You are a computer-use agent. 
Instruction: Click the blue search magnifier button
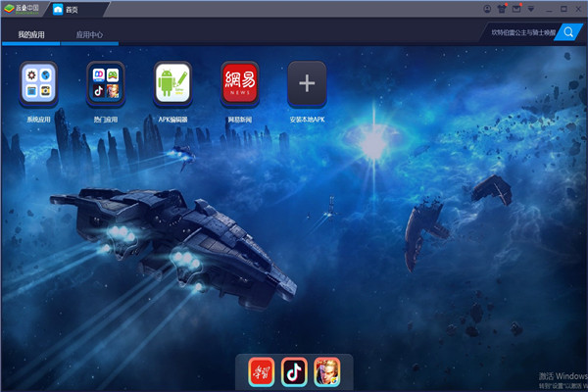[x=568, y=32]
